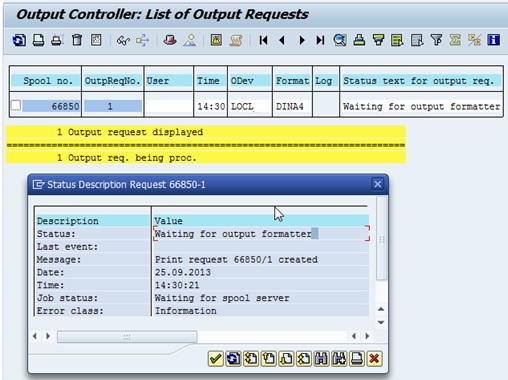This screenshot has width=508, height=380.
Task: Click the yellow arrows icon beside the glasses
Action: coord(143,41)
